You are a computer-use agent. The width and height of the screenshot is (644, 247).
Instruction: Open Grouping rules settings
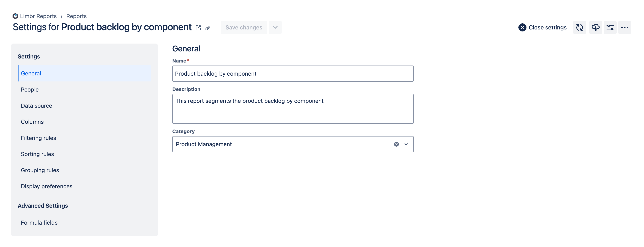[85, 170]
